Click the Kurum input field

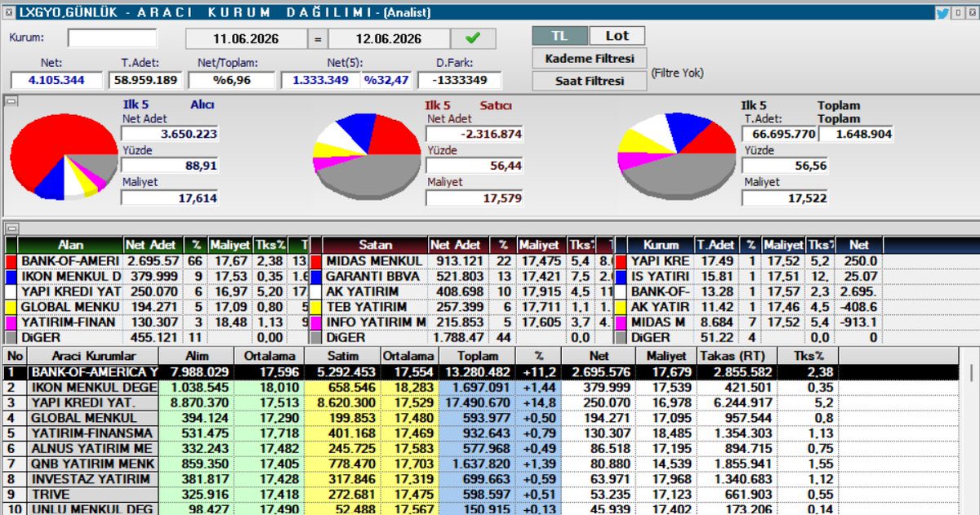(x=112, y=38)
